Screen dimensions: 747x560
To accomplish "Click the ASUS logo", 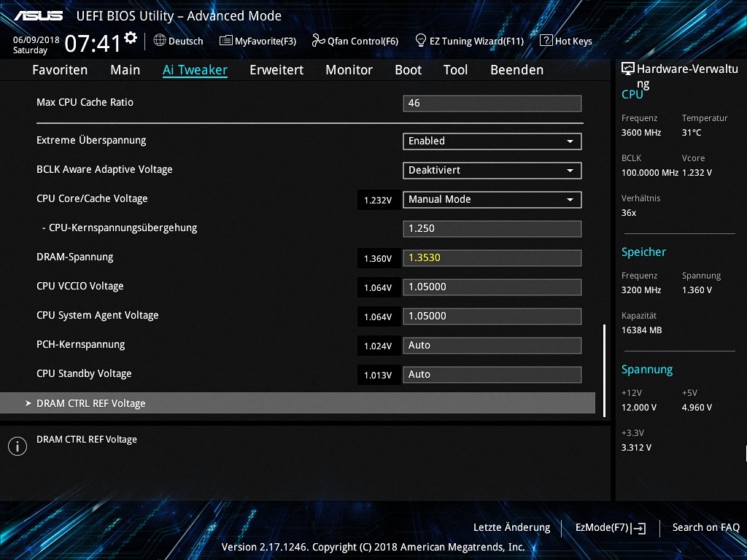I will click(39, 16).
